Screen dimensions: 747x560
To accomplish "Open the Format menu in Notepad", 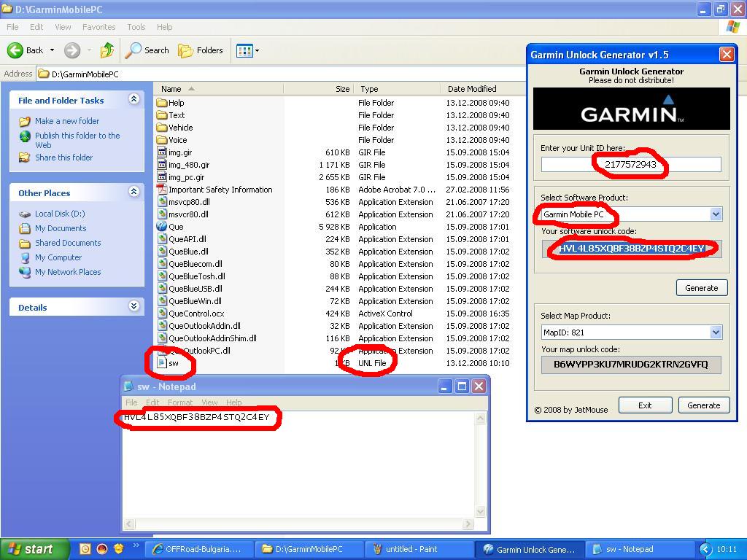I will 180,402.
